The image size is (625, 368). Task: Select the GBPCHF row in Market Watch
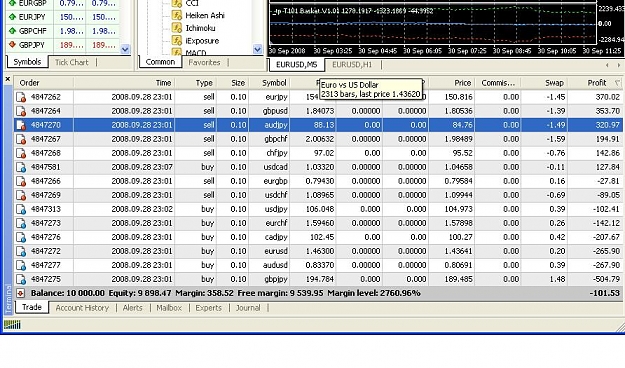click(63, 31)
